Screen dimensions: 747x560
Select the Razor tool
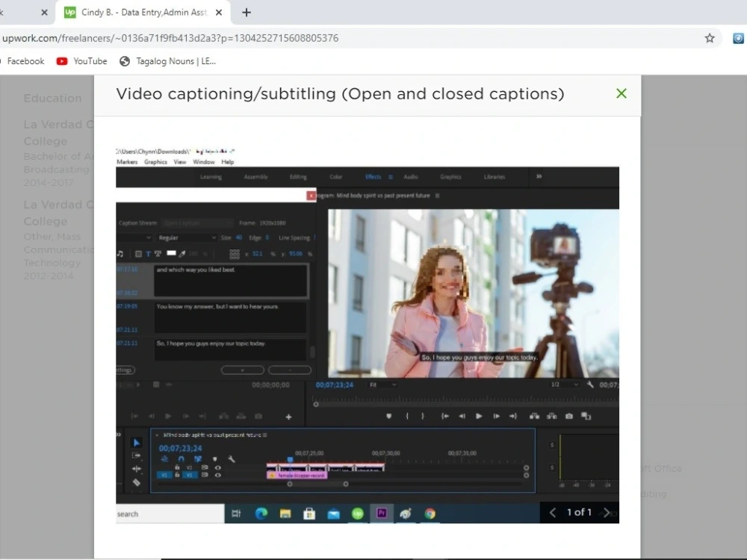(x=136, y=482)
